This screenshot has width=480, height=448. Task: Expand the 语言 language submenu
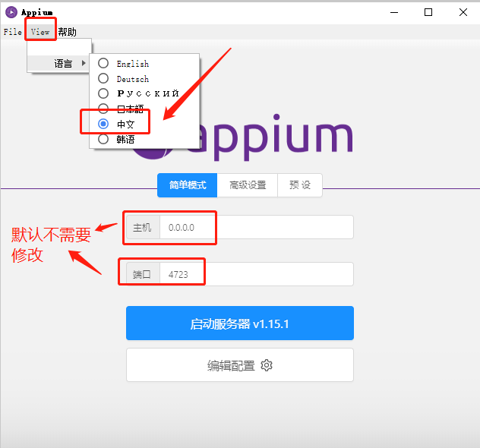[x=59, y=63]
